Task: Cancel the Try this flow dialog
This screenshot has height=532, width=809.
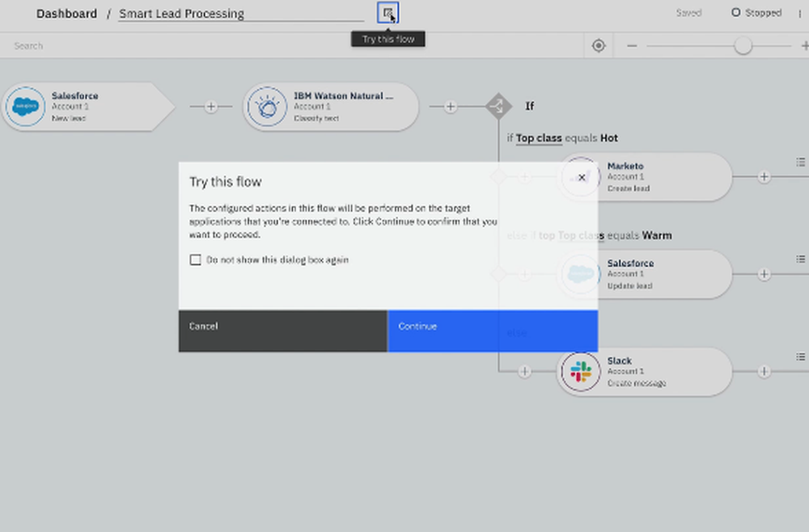Action: coord(282,331)
